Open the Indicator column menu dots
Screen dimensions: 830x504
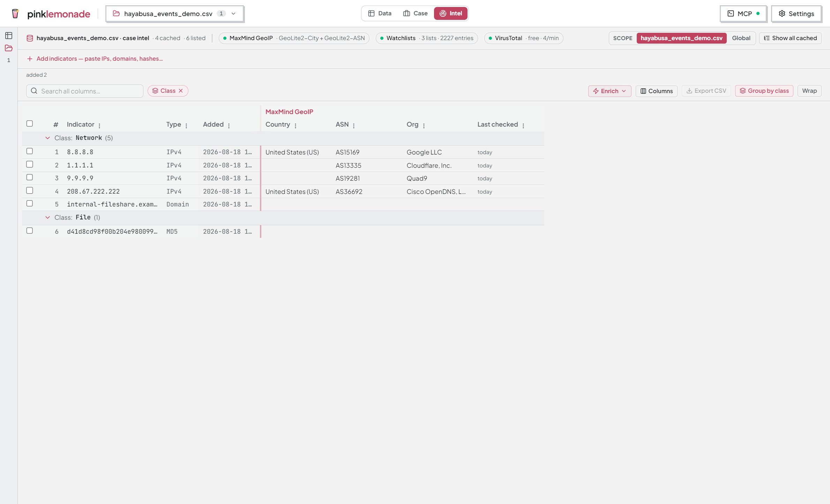(x=99, y=126)
